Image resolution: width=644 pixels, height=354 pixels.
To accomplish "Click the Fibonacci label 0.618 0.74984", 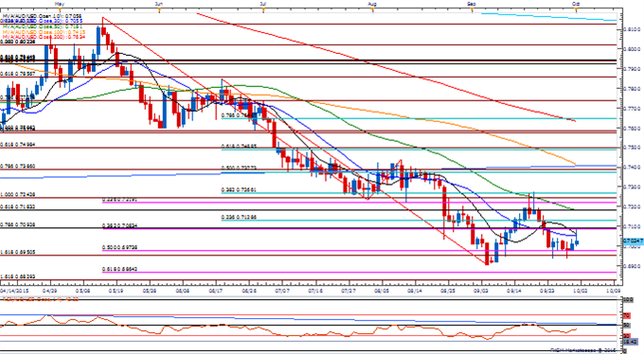I will 18,145.
